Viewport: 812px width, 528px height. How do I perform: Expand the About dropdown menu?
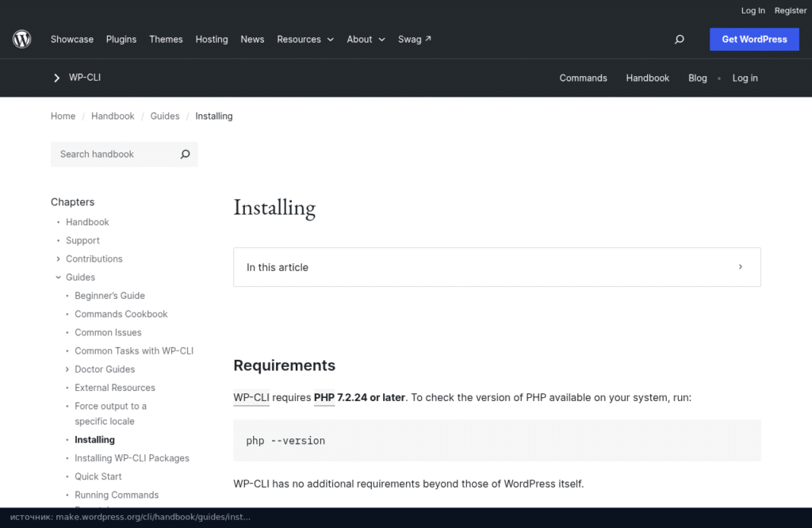point(366,40)
